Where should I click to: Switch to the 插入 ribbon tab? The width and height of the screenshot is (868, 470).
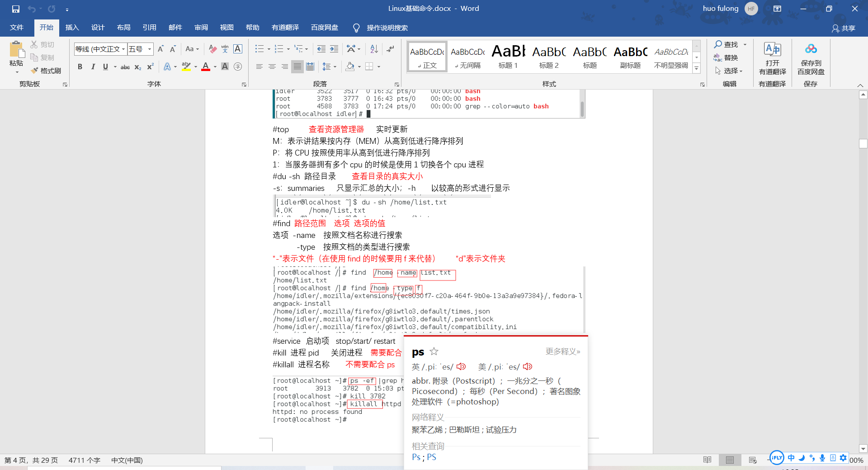click(72, 28)
